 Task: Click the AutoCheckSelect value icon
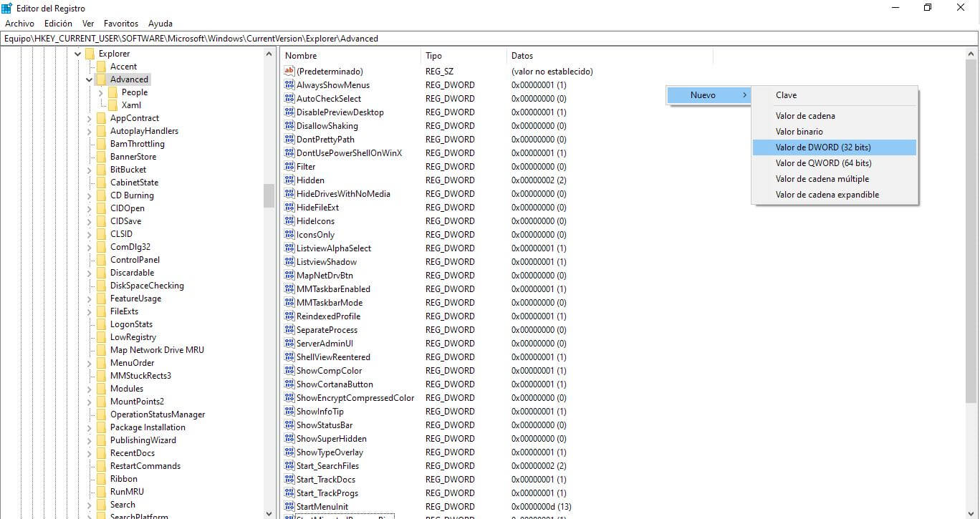[x=289, y=98]
